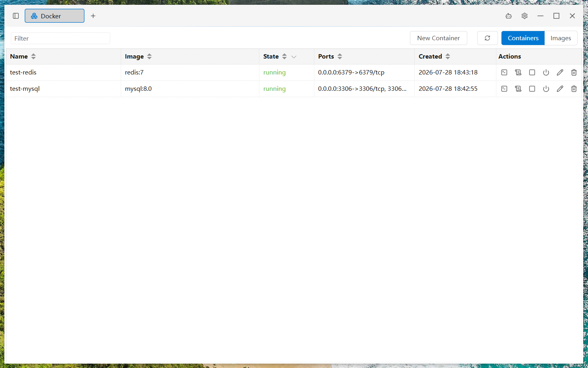Sort containers by Name column
This screenshot has width=588, height=368.
(x=33, y=57)
